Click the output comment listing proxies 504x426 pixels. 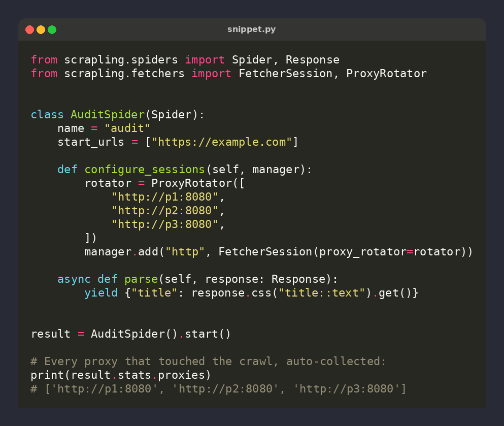(x=219, y=389)
